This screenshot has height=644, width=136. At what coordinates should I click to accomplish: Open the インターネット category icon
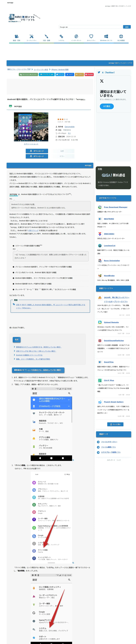pyautogui.click(x=76, y=36)
